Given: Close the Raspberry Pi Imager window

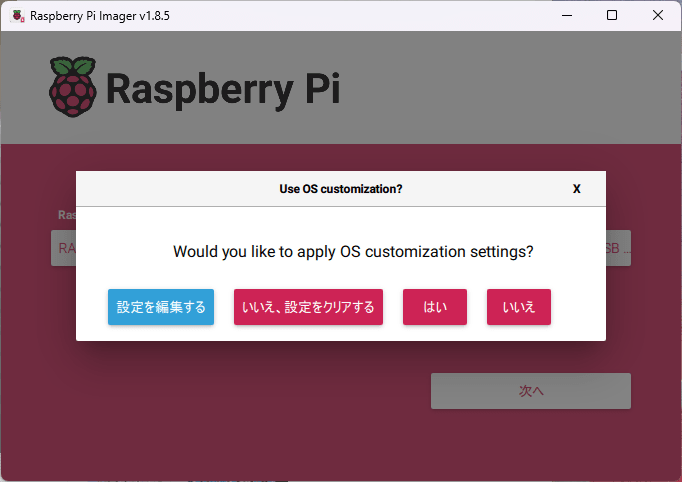Looking at the screenshot, I should coord(658,15).
